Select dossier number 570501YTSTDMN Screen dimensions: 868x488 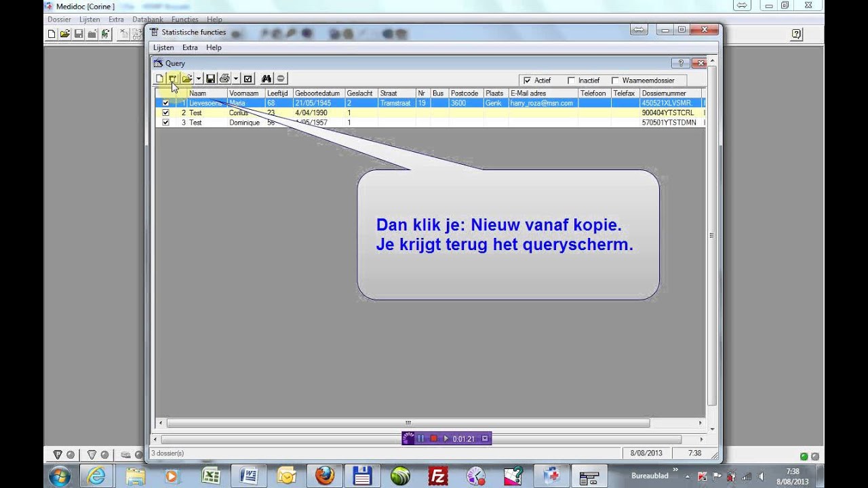click(671, 123)
